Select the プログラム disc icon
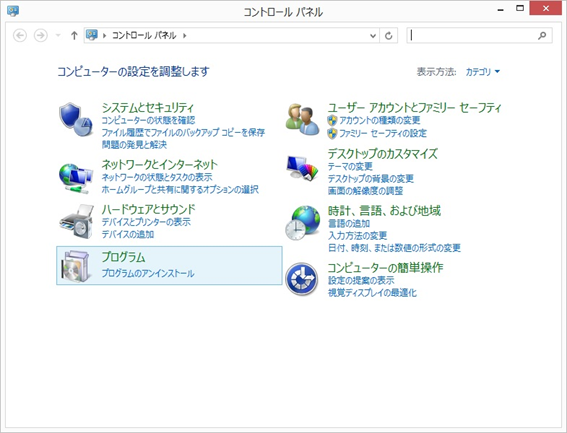567x433 pixels. point(76,266)
